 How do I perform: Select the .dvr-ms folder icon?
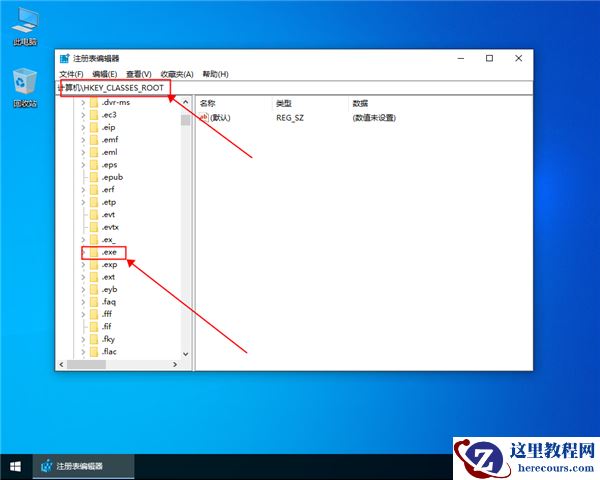(94, 103)
